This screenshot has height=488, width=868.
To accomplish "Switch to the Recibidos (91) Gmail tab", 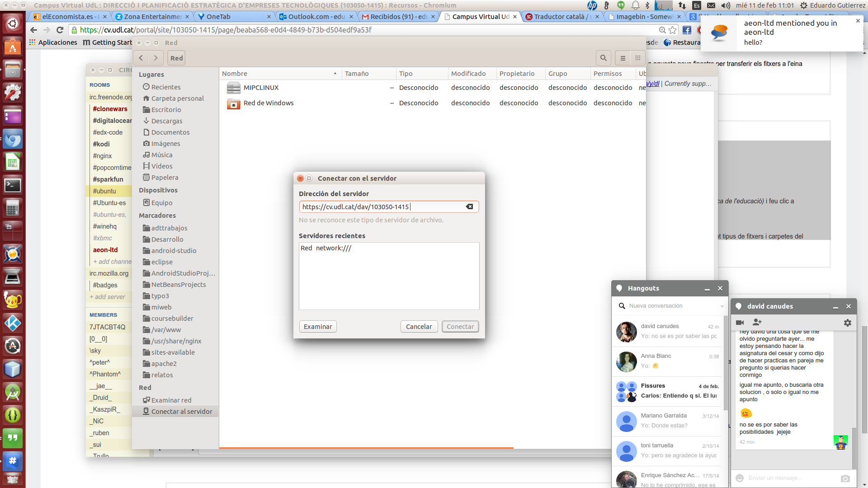I will coord(398,16).
